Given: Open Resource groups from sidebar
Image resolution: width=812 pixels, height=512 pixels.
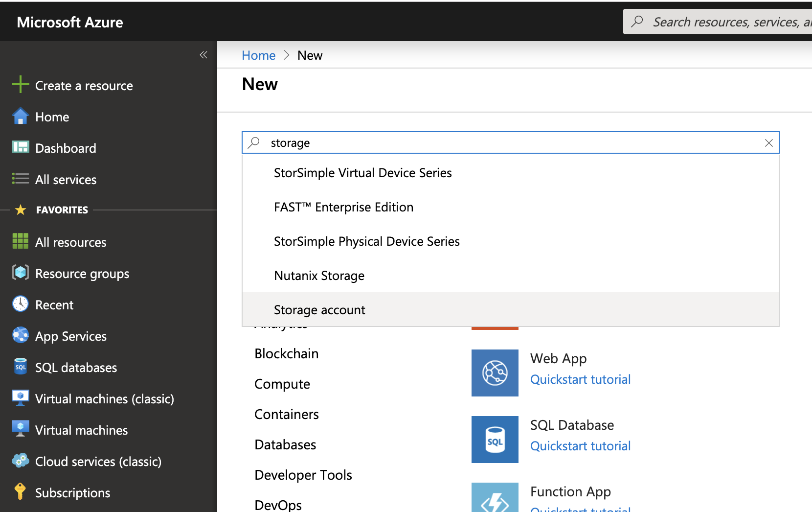Looking at the screenshot, I should tap(82, 274).
